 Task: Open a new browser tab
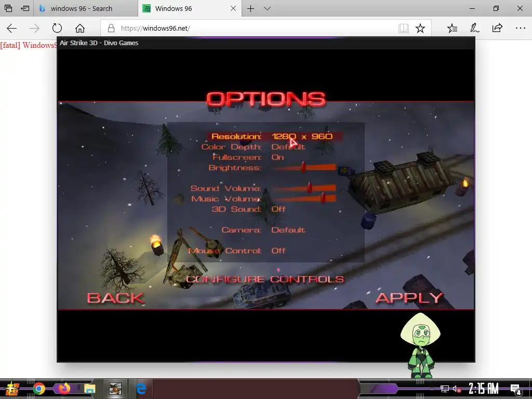click(x=250, y=8)
